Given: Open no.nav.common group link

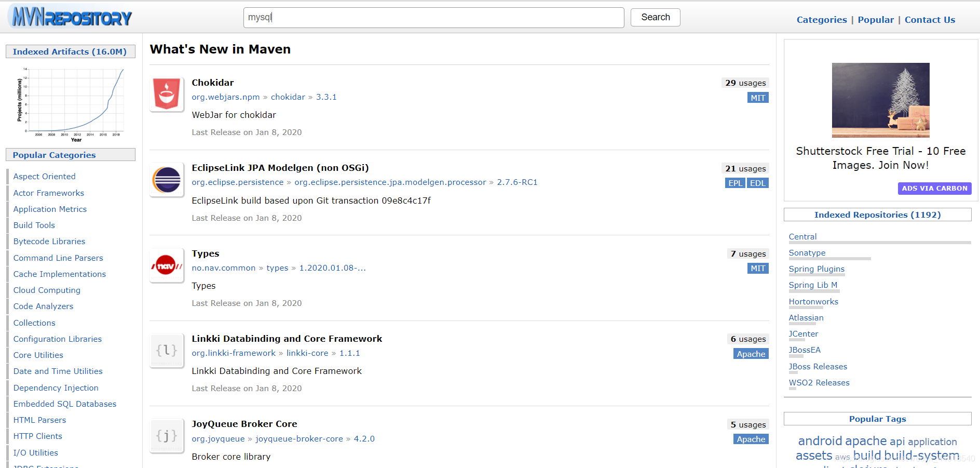Looking at the screenshot, I should (223, 268).
